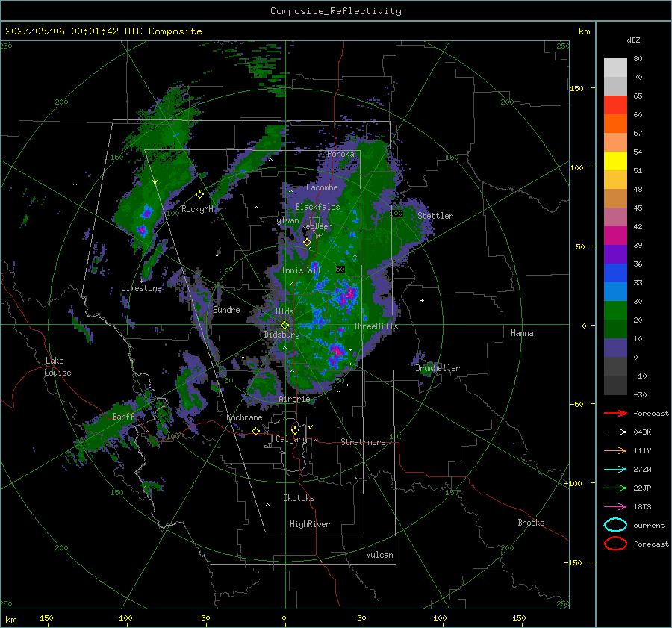
Task: Click the yellow diamond marker below RedDeer
Action: pos(307,243)
